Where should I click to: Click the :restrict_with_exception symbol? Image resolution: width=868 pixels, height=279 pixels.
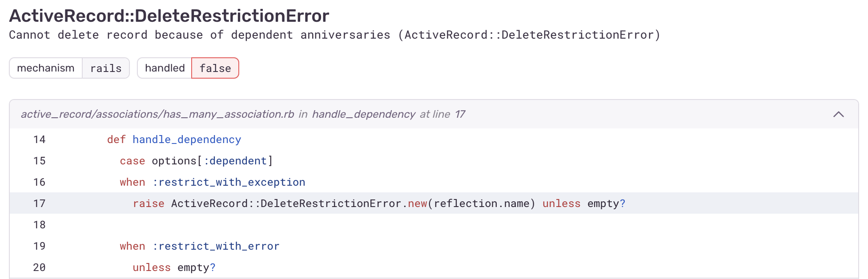(229, 182)
